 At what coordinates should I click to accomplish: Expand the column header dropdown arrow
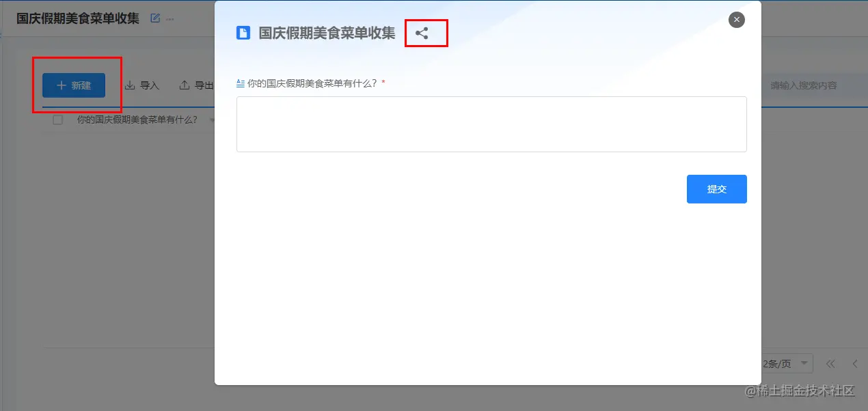211,120
